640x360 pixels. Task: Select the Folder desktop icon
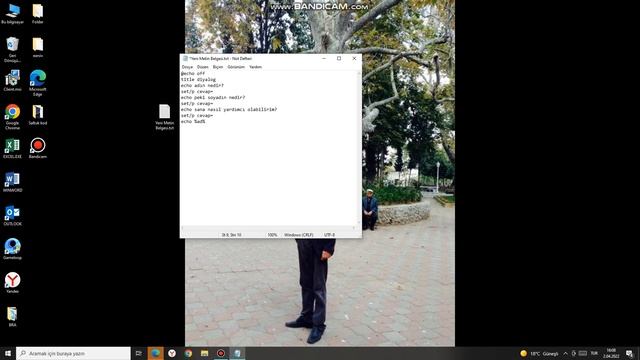click(x=38, y=13)
